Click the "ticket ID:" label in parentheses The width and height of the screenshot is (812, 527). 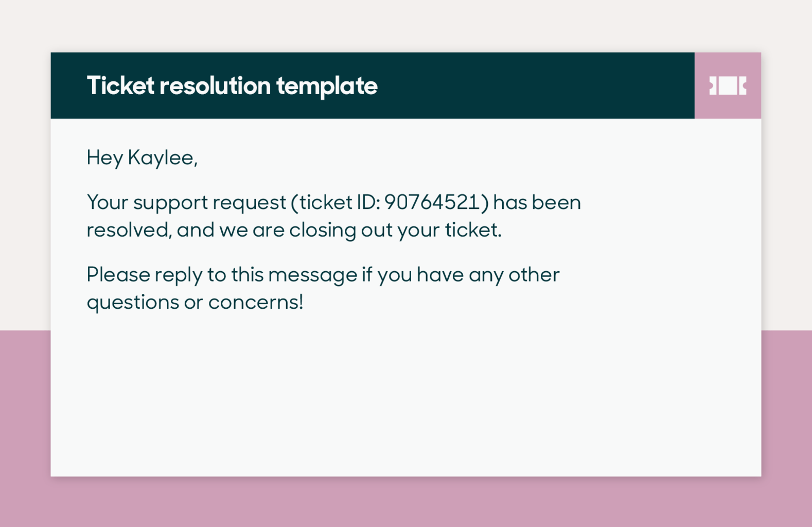pyautogui.click(x=340, y=202)
